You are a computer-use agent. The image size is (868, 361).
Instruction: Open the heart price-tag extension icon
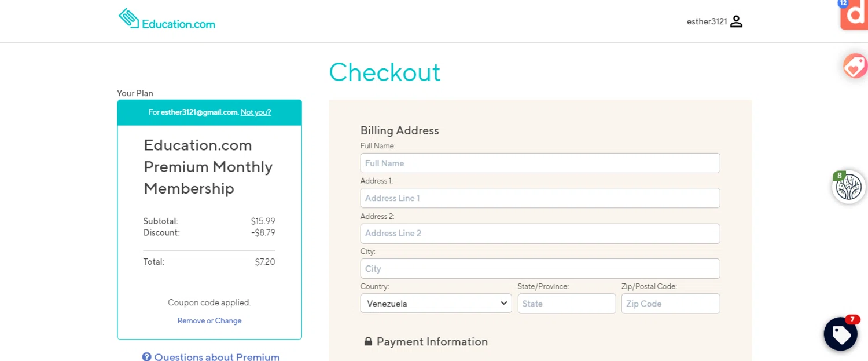(855, 66)
